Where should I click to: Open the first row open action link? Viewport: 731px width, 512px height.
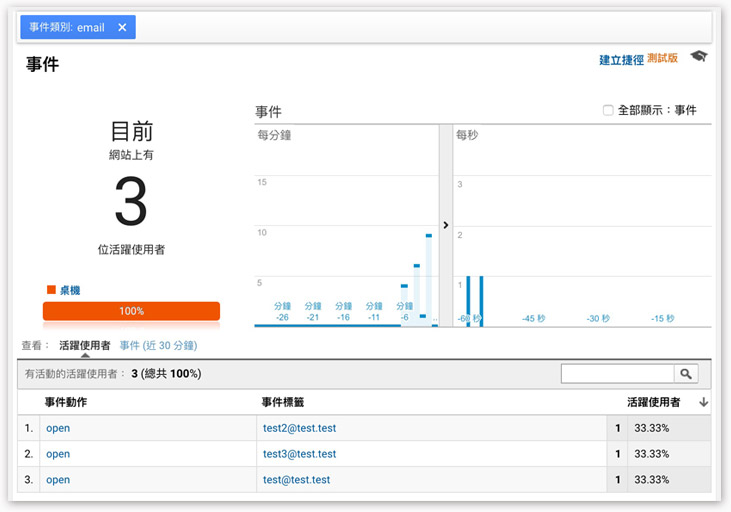click(x=58, y=428)
